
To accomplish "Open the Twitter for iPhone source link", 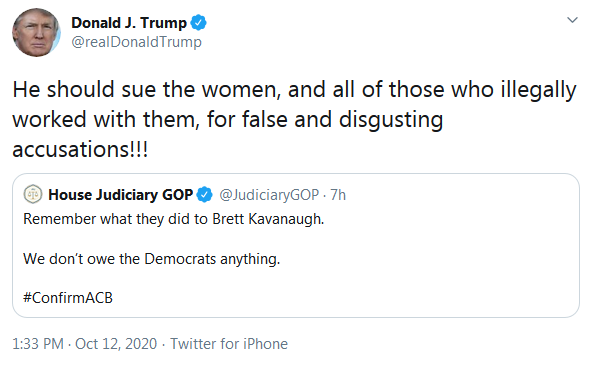I will (229, 344).
